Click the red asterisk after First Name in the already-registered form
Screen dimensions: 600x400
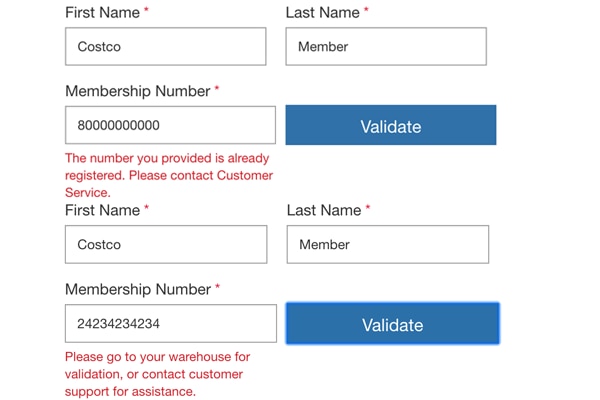pyautogui.click(x=147, y=10)
